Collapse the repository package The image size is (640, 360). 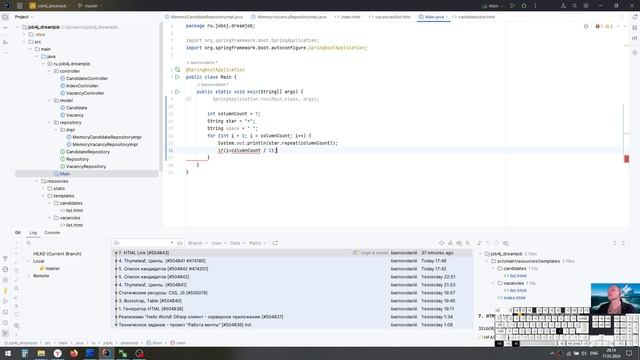[x=50, y=122]
